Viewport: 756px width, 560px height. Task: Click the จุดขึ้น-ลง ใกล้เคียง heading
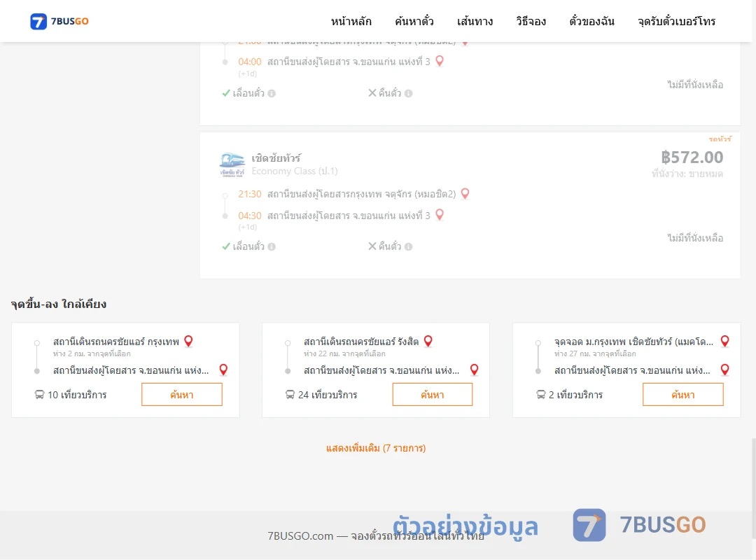[x=59, y=304]
